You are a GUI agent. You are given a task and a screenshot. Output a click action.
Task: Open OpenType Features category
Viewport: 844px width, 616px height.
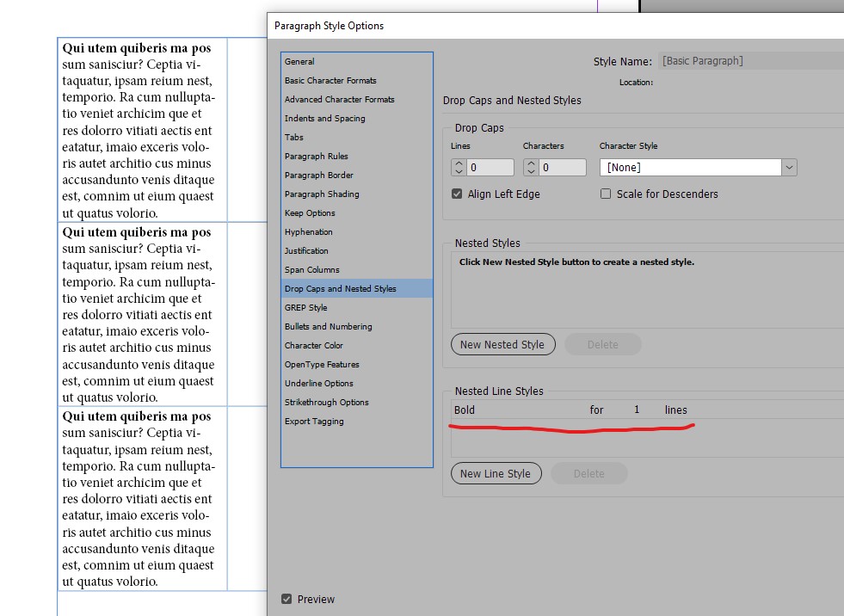pos(356,364)
